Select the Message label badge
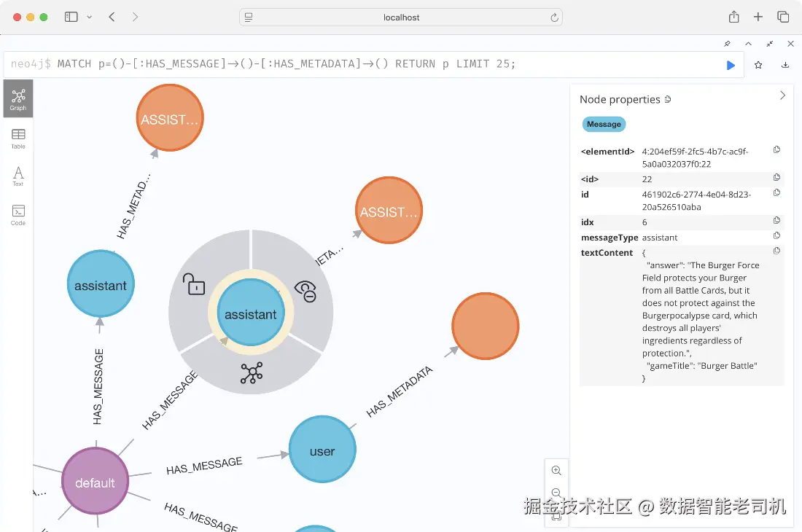 [x=604, y=124]
